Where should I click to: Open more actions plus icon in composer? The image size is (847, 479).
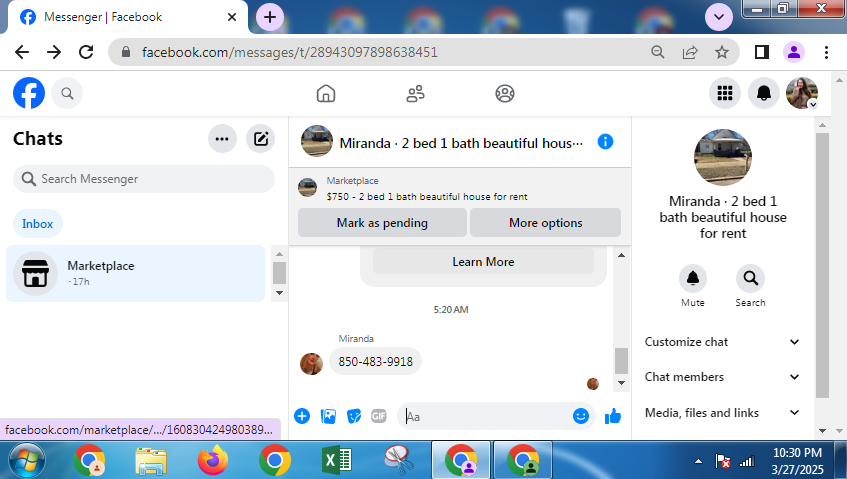pos(302,416)
